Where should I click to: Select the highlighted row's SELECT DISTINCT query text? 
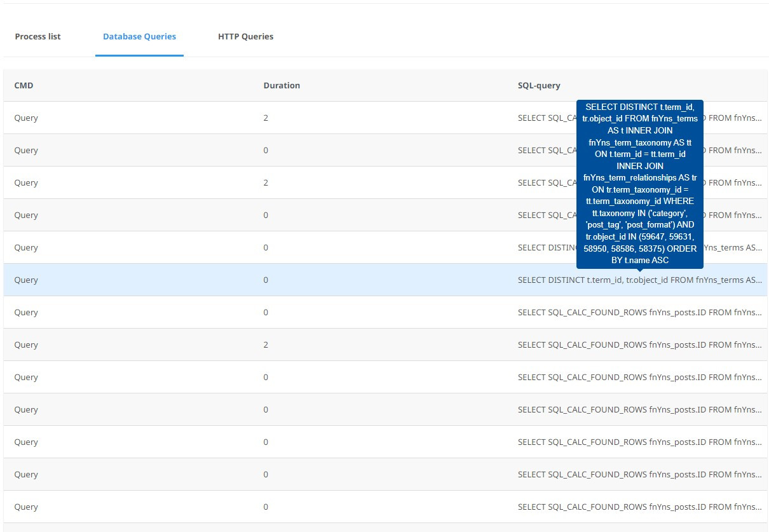[x=640, y=280]
